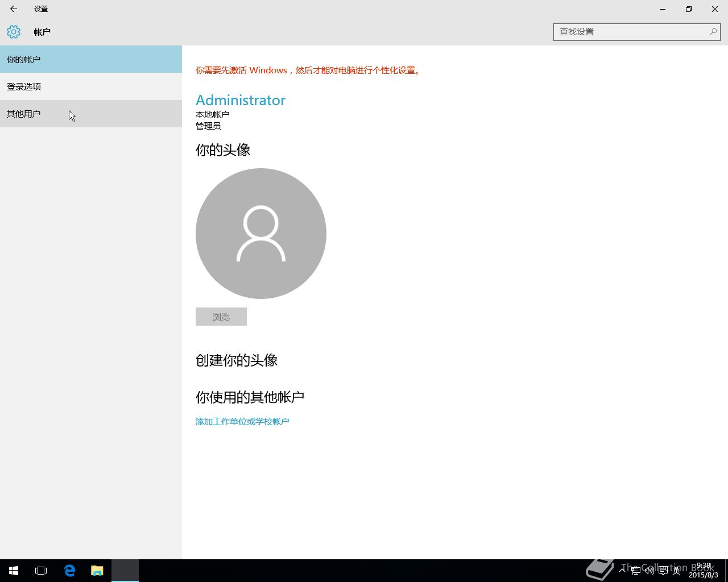Restore down the Settings window
The image size is (728, 582).
point(689,9)
